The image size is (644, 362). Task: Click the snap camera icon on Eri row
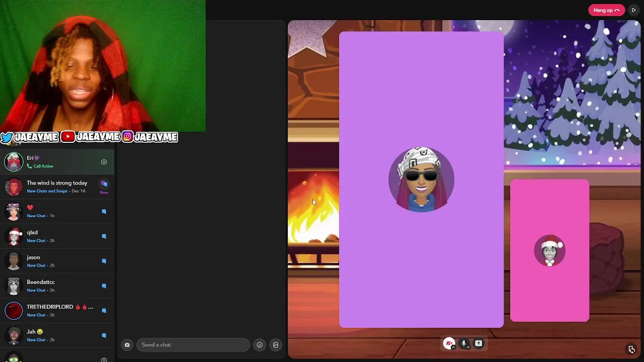(104, 162)
